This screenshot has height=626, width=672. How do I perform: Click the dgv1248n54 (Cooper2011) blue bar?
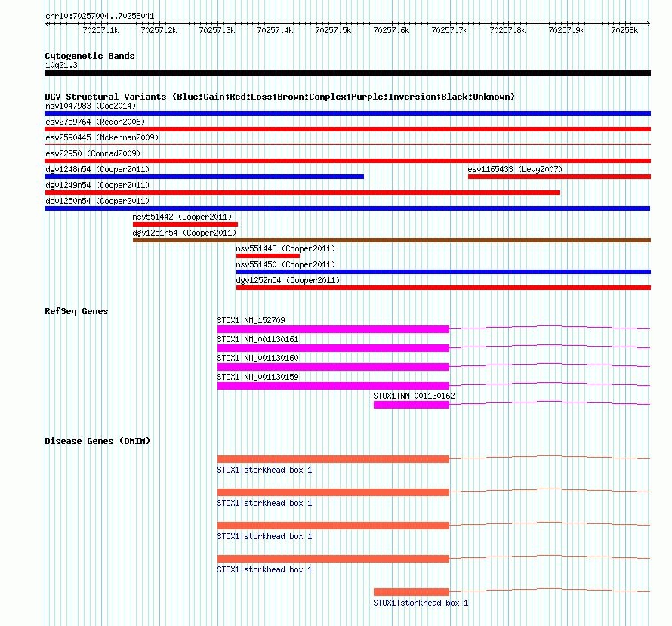204,177
